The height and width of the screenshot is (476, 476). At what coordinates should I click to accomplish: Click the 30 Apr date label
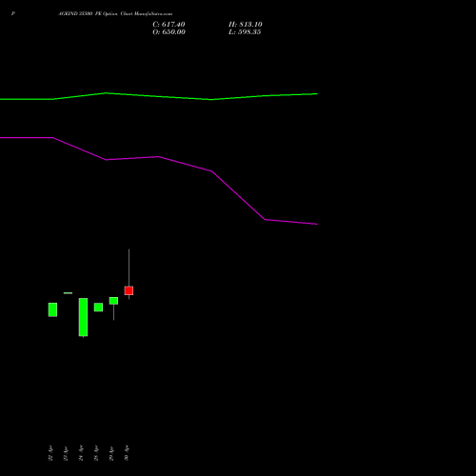(x=127, y=453)
